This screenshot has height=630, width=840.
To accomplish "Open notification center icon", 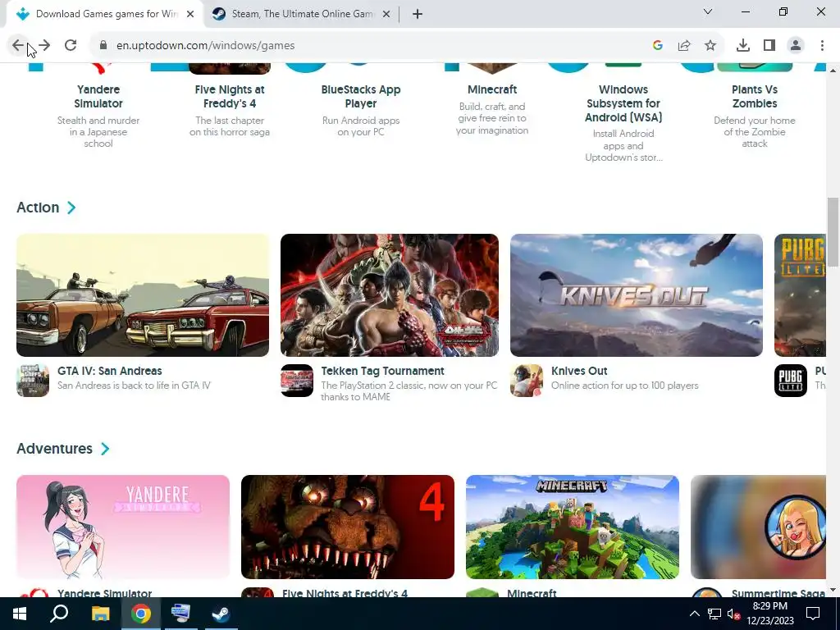I will [813, 614].
